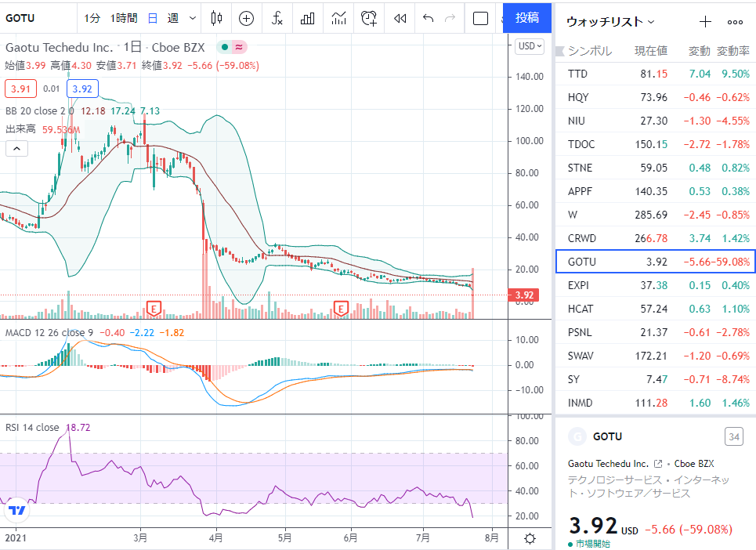The width and height of the screenshot is (756, 550).
Task: Click the GOTU symbol search field
Action: (38, 18)
